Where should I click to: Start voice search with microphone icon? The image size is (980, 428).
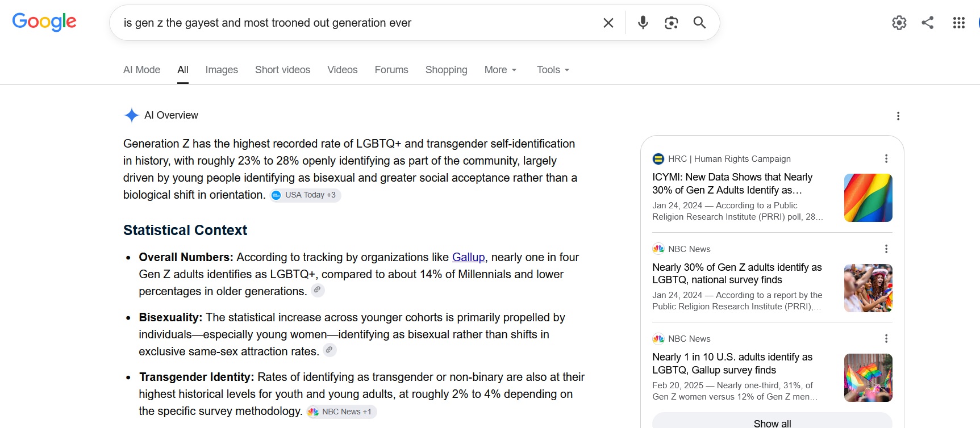(x=643, y=23)
